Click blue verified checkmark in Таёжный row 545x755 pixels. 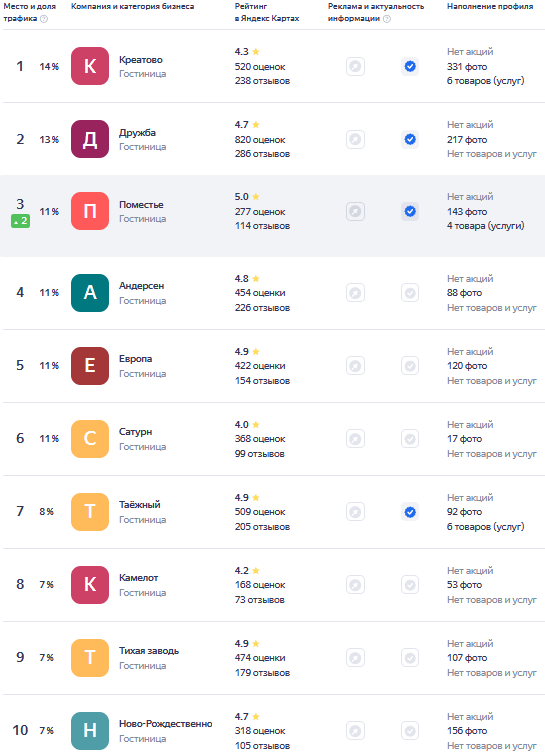(x=410, y=512)
